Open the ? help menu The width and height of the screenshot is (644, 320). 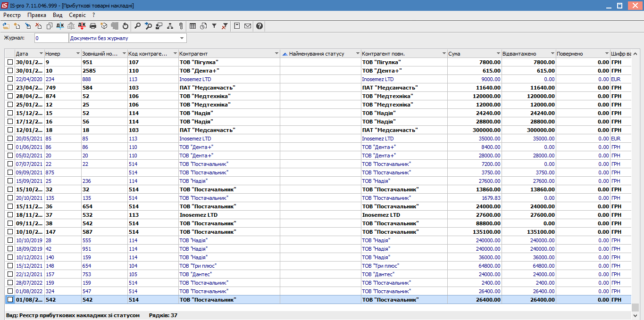tap(94, 15)
